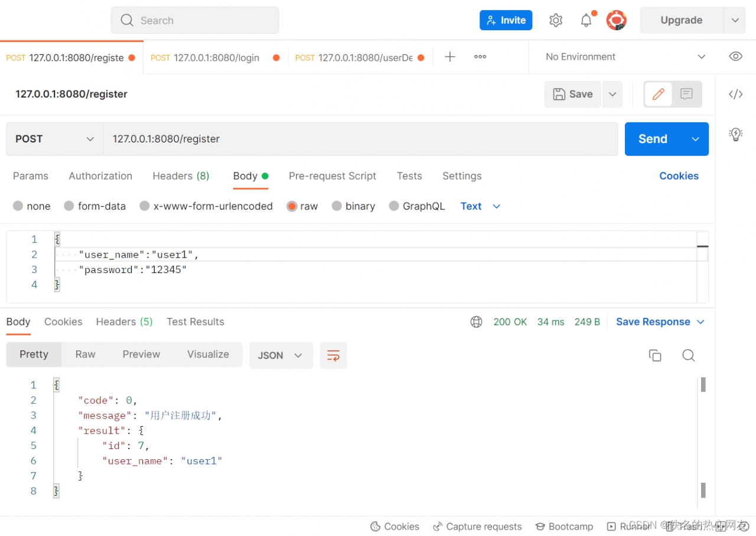Choose the binary body radio option

[337, 206]
